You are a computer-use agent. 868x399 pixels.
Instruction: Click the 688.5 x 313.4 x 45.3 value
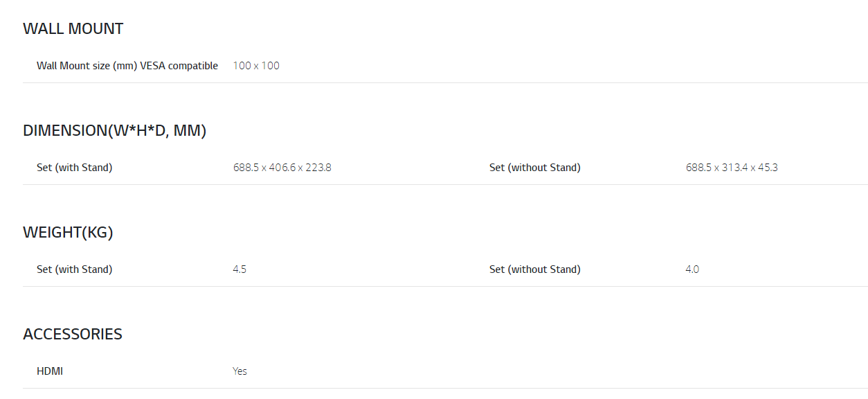click(x=732, y=168)
